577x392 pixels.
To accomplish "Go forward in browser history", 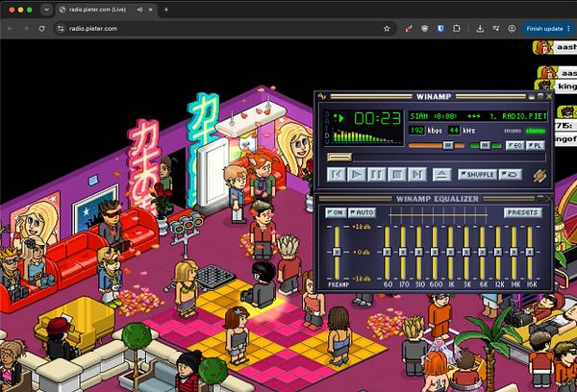I will click(x=26, y=28).
